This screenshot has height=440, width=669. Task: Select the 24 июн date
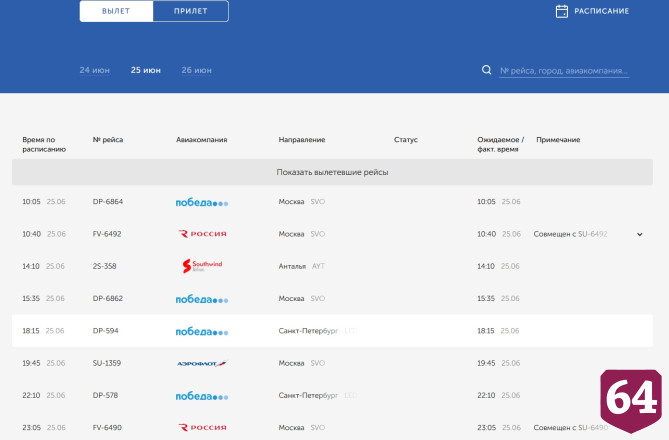tap(94, 70)
